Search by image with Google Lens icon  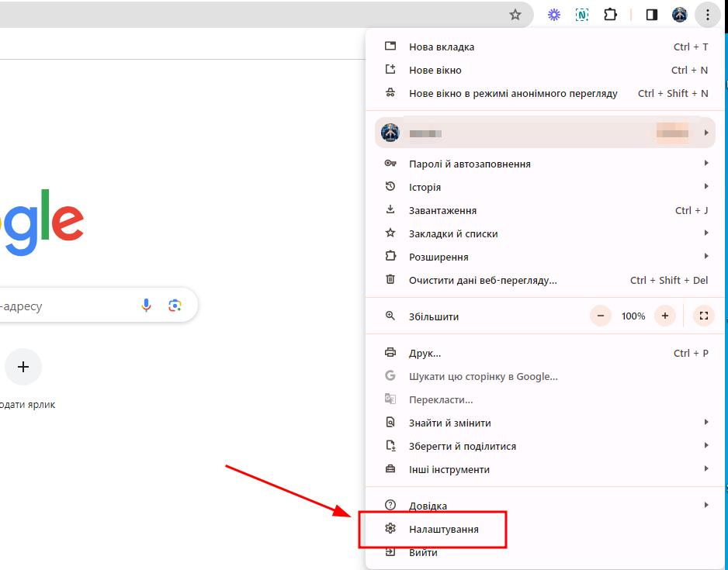[175, 306]
